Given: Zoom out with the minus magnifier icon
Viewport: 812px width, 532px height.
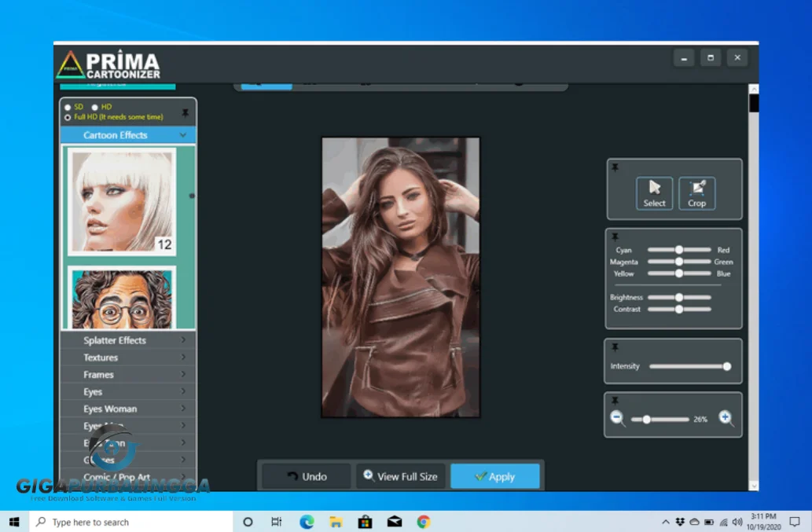Looking at the screenshot, I should pyautogui.click(x=618, y=418).
